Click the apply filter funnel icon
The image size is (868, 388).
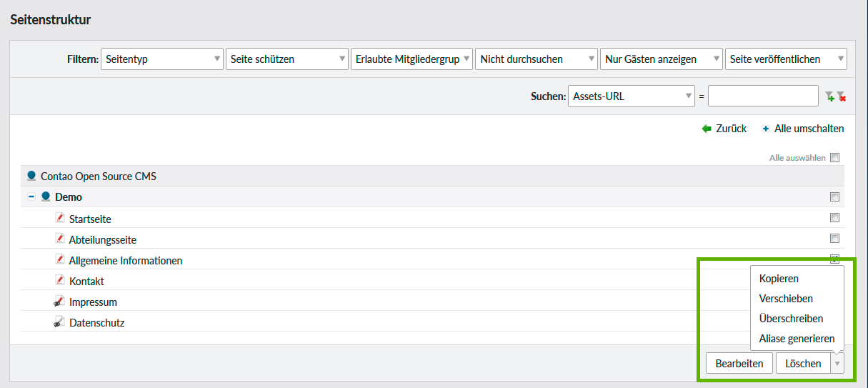(x=829, y=96)
